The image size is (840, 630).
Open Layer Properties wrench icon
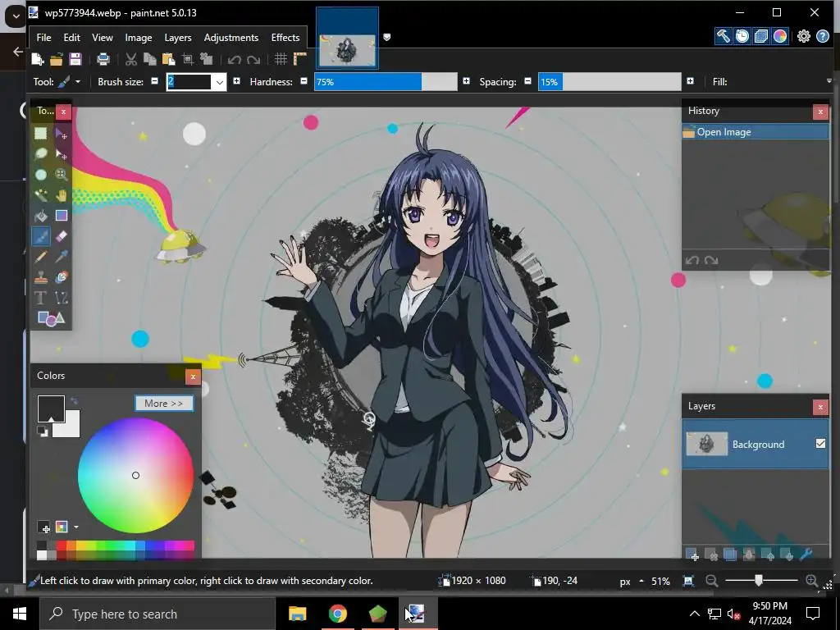click(x=806, y=555)
